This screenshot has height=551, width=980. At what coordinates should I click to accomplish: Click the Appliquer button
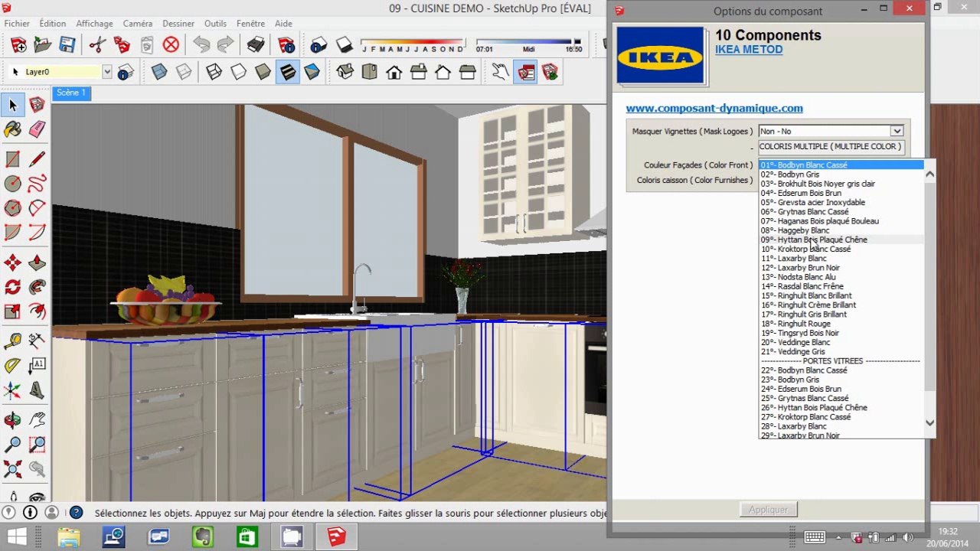coord(769,509)
